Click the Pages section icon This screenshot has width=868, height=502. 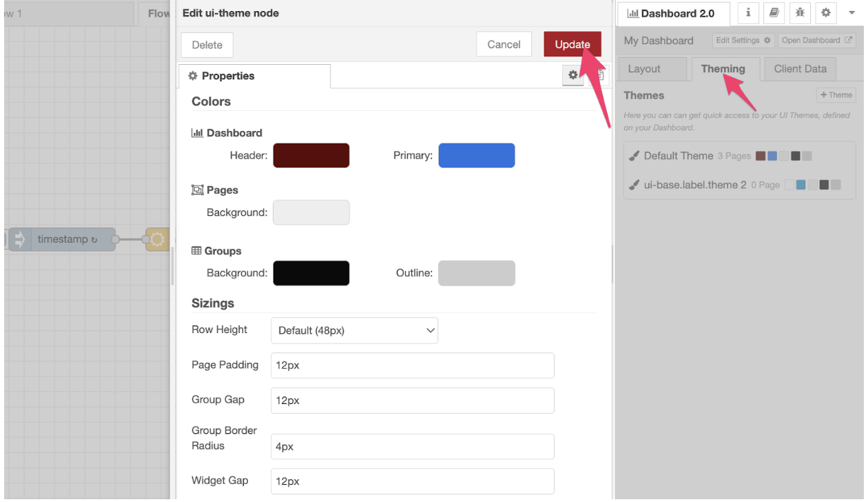197,190
